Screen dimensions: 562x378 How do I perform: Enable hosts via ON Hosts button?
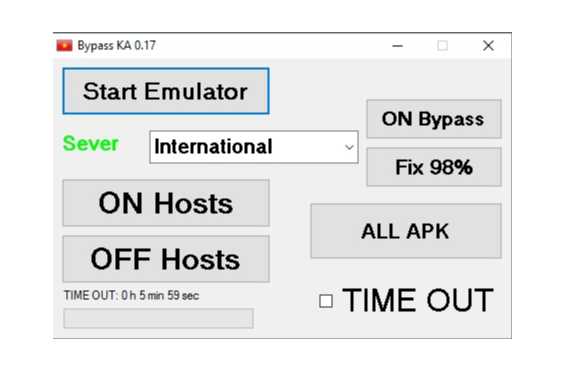(166, 203)
